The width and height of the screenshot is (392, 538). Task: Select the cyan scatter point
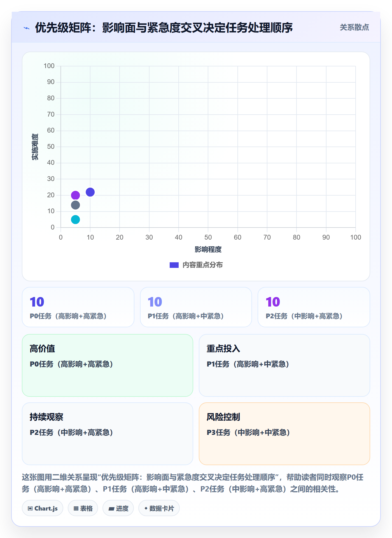click(75, 219)
